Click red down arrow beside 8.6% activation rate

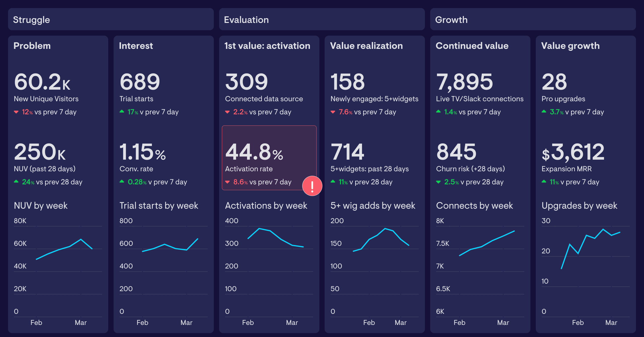point(227,182)
